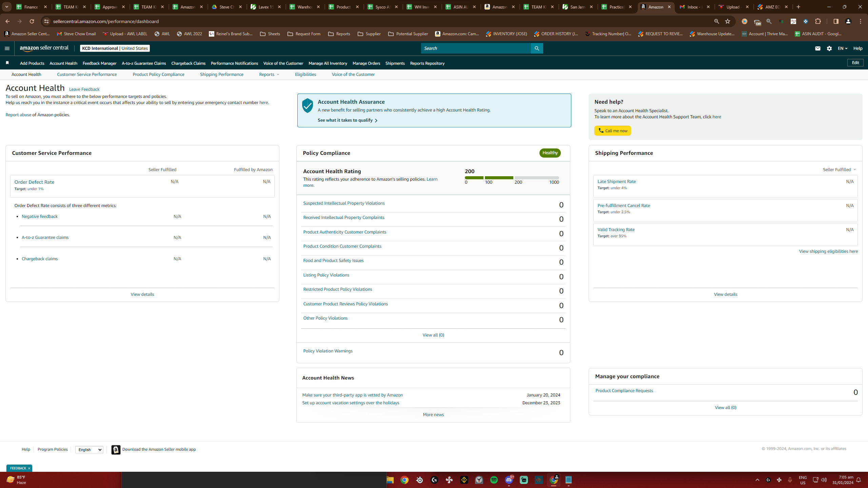
Task: Click the amazon seller central logo
Action: click(44, 48)
